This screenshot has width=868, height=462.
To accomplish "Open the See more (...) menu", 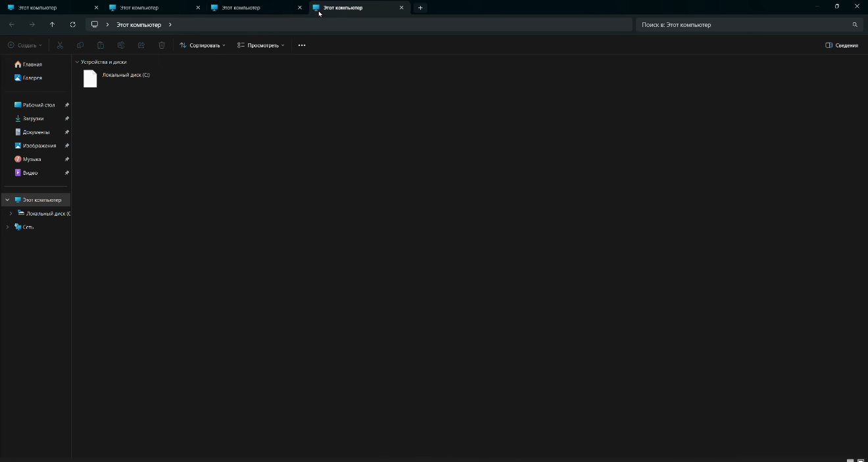I will [302, 45].
